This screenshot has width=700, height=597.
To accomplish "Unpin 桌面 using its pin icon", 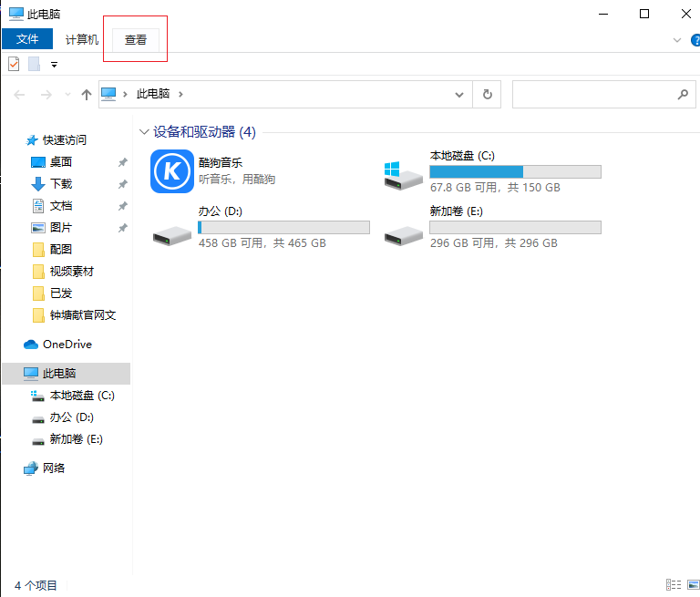I will pos(123,162).
